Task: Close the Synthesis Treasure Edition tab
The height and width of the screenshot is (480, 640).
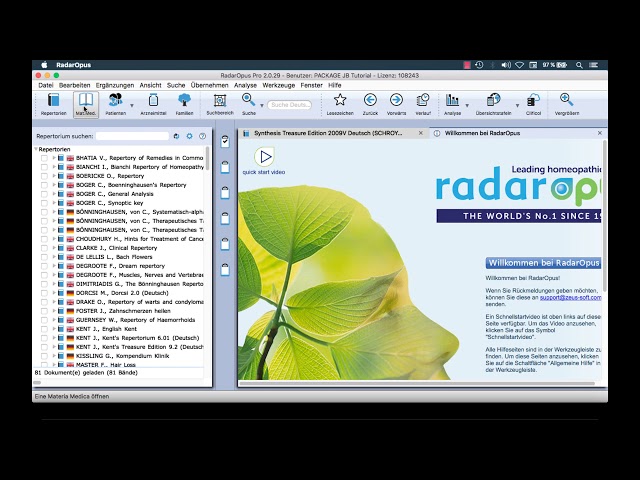Action: 421,133
